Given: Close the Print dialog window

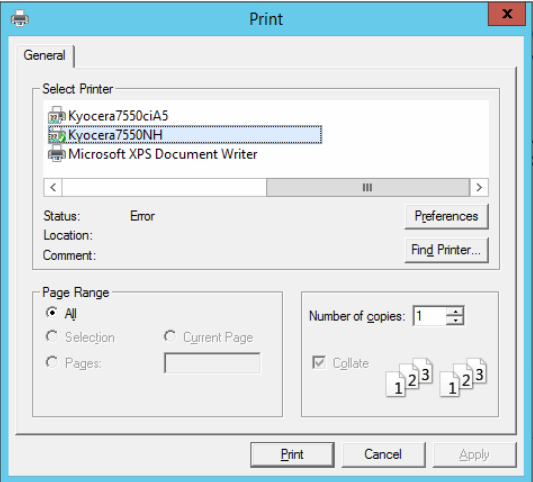Looking at the screenshot, I should pos(506,14).
